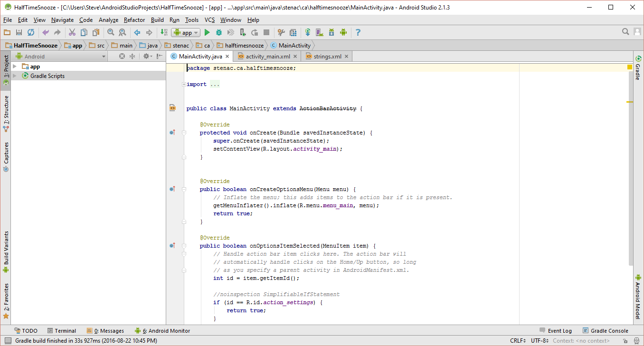Click the Synchronize toolbar icon
Screen dimensions: 644x346
[31, 32]
